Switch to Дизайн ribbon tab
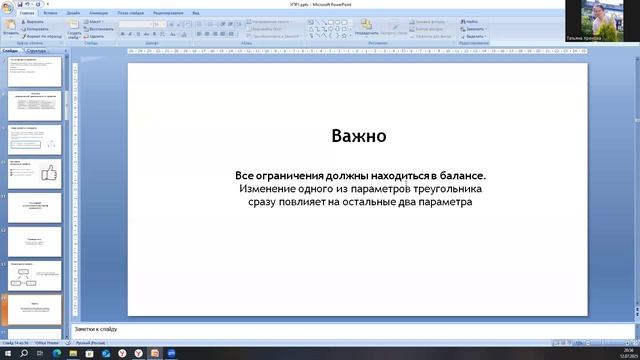The height and width of the screenshot is (360, 640). [73, 13]
